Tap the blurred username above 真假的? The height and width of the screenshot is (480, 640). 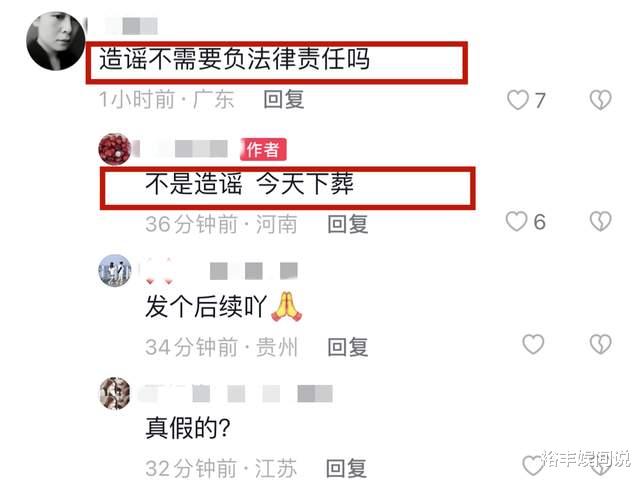(236, 394)
